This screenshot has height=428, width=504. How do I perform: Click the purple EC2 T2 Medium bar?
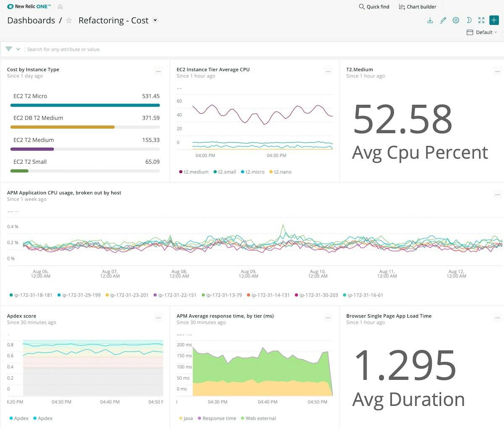[32, 149]
